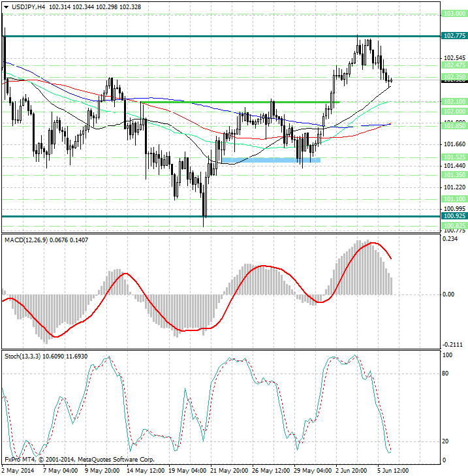Click the 101.440 price scale value
The width and height of the screenshot is (468, 476).
point(454,165)
